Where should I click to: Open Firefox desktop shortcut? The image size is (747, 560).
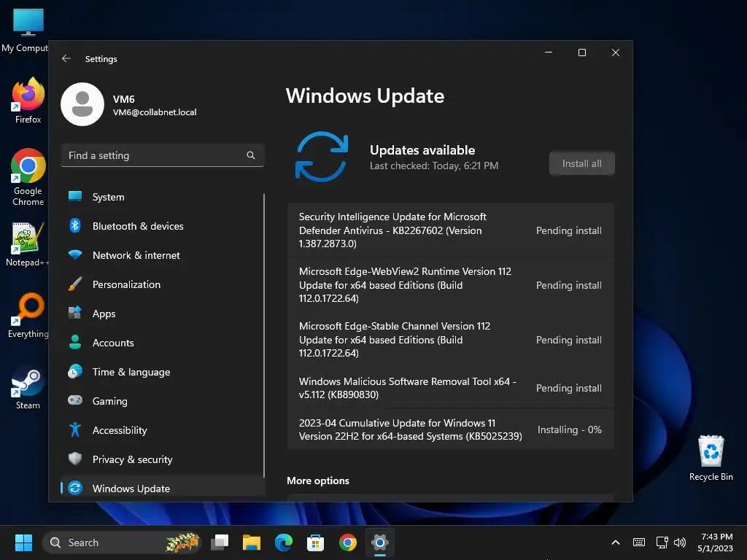click(28, 101)
